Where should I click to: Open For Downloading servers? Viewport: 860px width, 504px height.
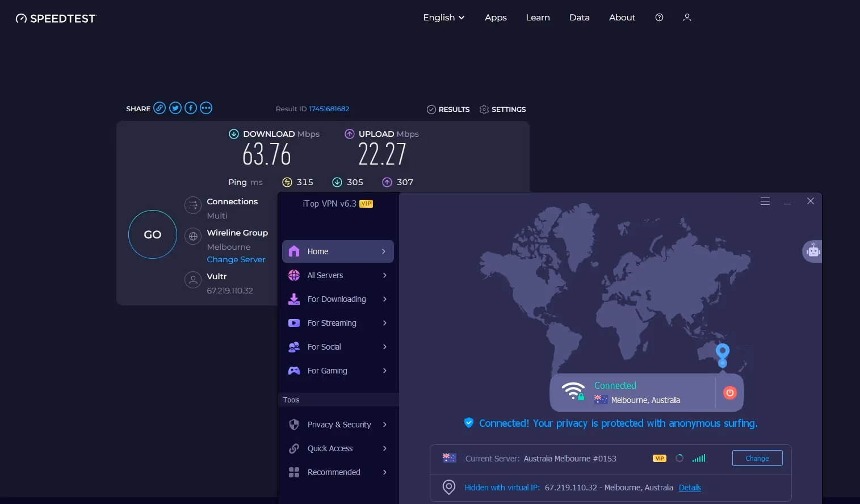click(x=338, y=299)
